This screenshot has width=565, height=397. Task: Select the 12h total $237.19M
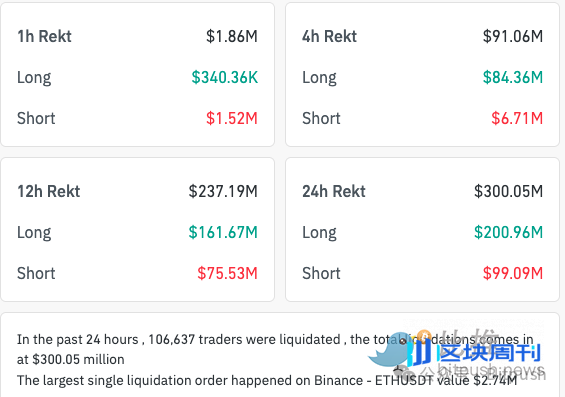pos(223,191)
